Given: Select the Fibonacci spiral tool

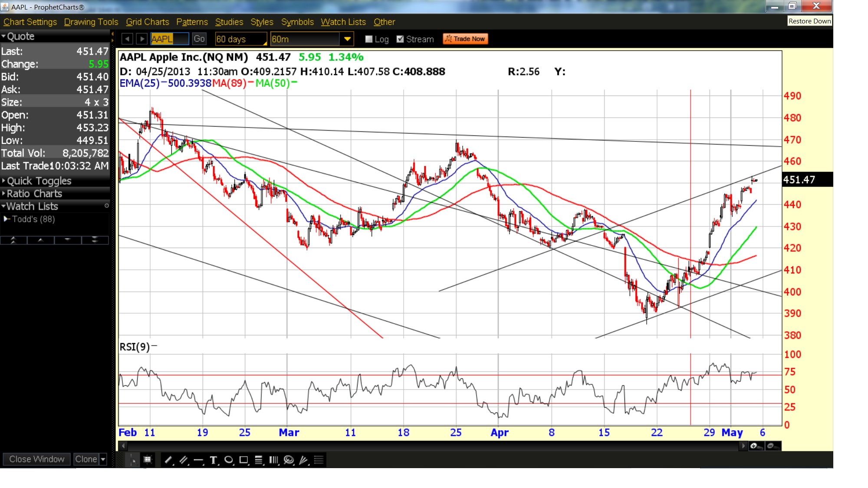Looking at the screenshot, I should [x=289, y=460].
